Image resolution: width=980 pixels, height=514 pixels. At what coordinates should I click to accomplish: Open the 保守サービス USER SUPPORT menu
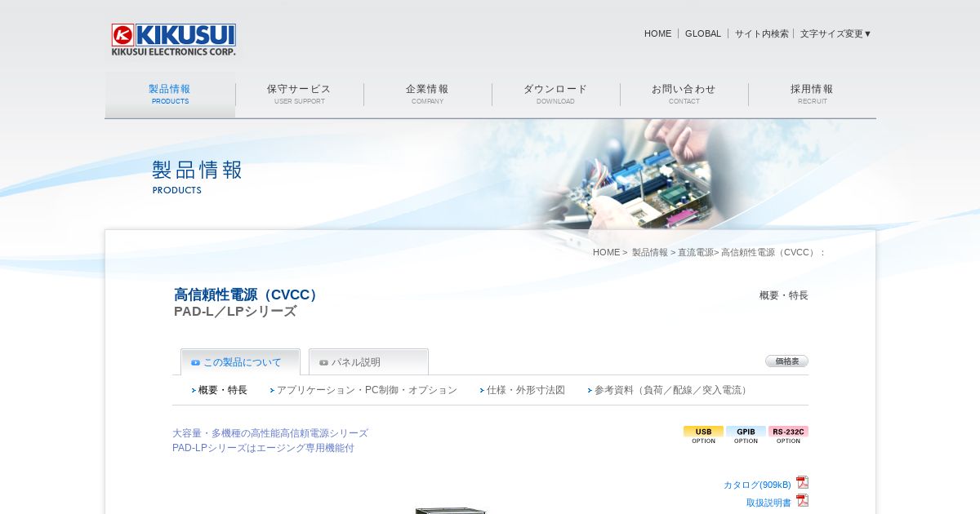[299, 95]
